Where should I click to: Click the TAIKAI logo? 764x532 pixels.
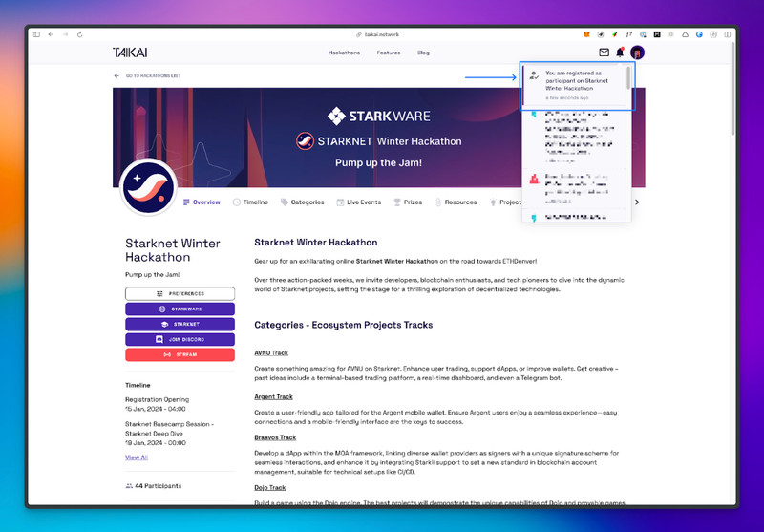[130, 53]
